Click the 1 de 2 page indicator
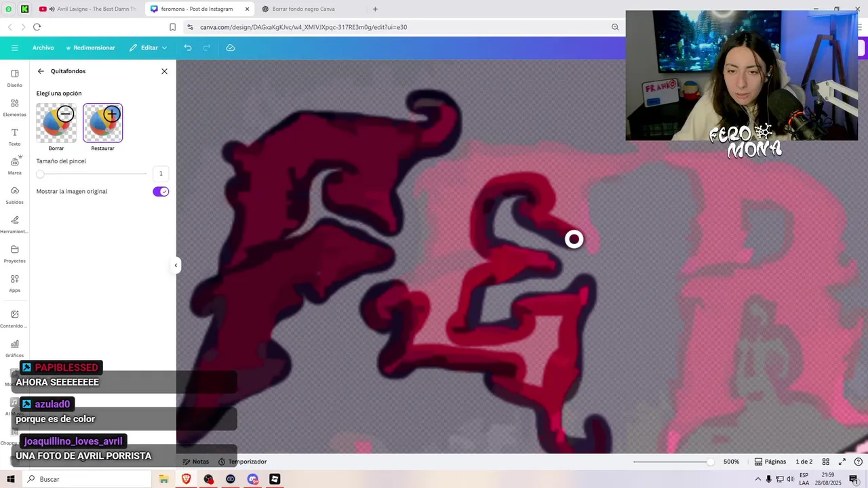Screen dimensions: 868x488 tap(804, 462)
